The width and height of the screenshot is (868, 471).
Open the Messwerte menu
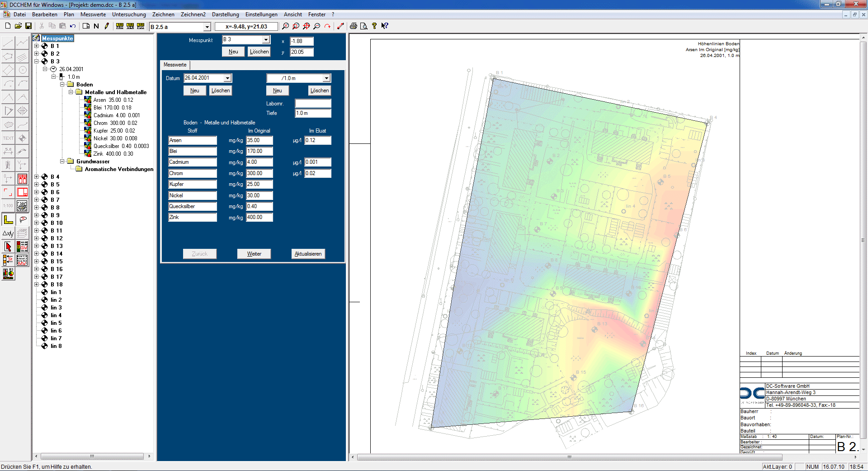93,14
